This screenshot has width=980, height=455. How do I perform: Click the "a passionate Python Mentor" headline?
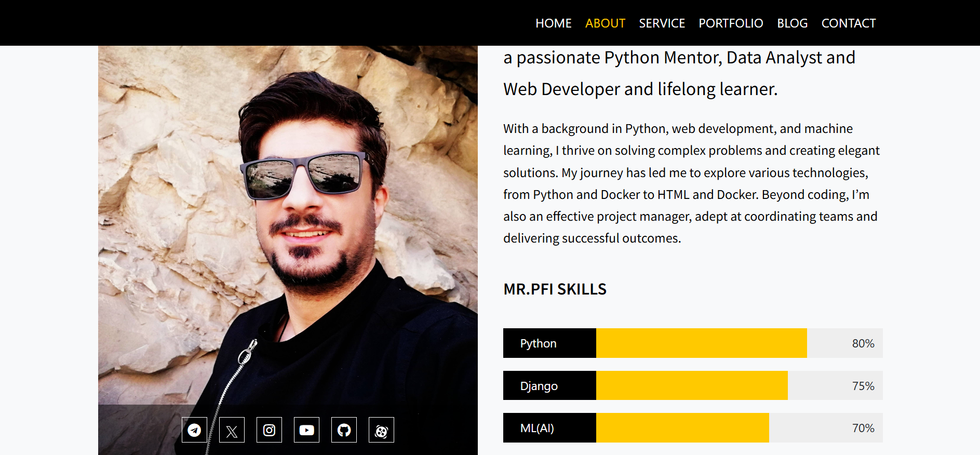679,73
